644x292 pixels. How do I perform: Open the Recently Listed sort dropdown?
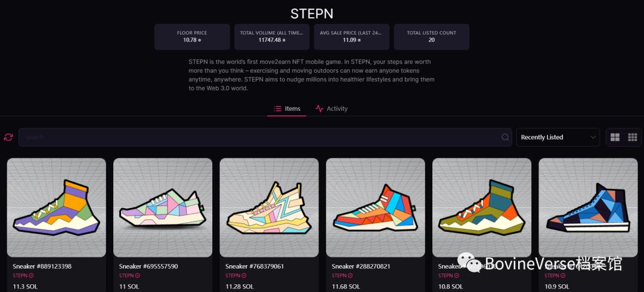tap(558, 137)
